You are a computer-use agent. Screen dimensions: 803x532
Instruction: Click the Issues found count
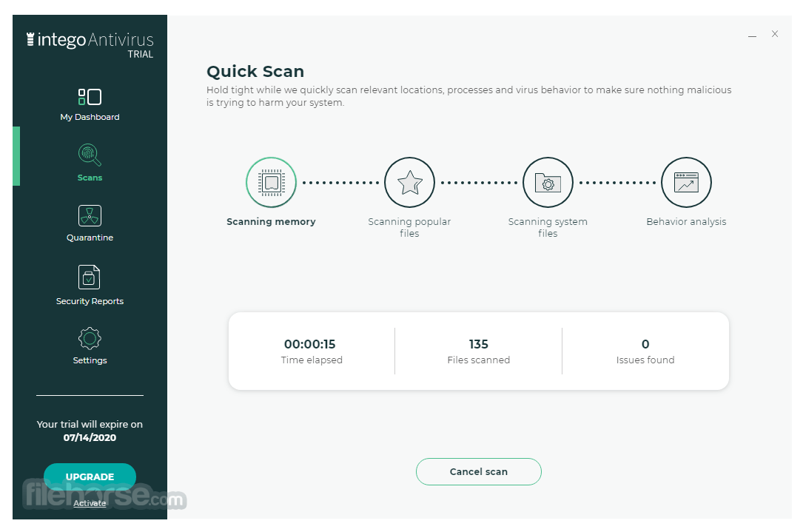(x=645, y=344)
